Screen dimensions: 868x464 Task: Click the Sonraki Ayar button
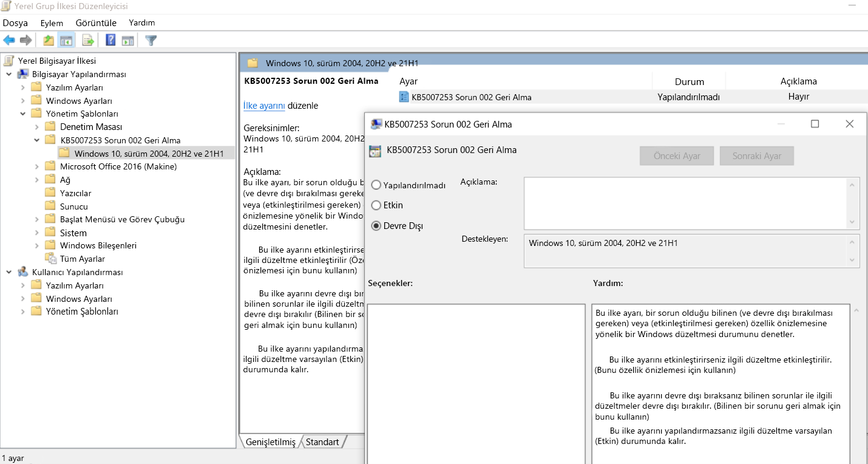click(757, 155)
